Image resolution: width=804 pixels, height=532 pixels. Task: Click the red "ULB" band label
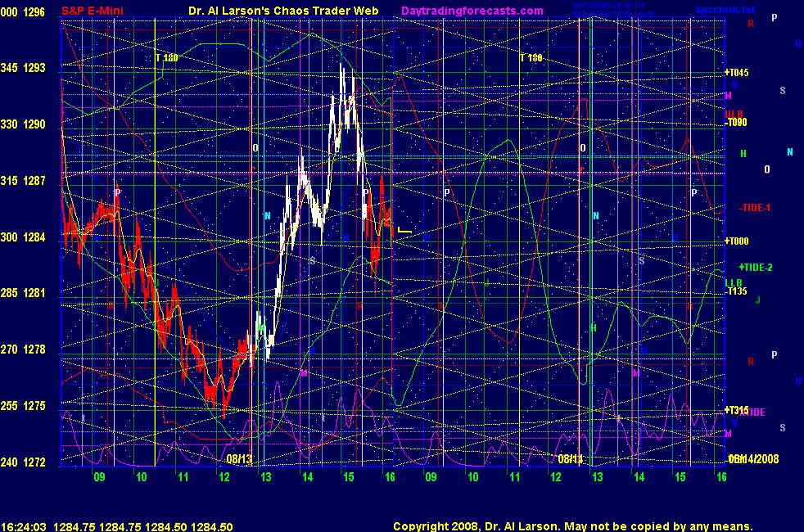tap(734, 114)
